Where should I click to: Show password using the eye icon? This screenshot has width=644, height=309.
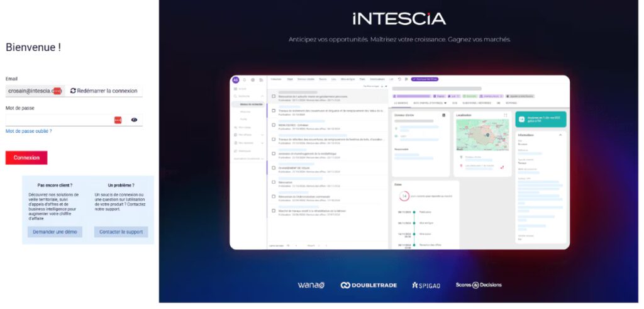[134, 120]
